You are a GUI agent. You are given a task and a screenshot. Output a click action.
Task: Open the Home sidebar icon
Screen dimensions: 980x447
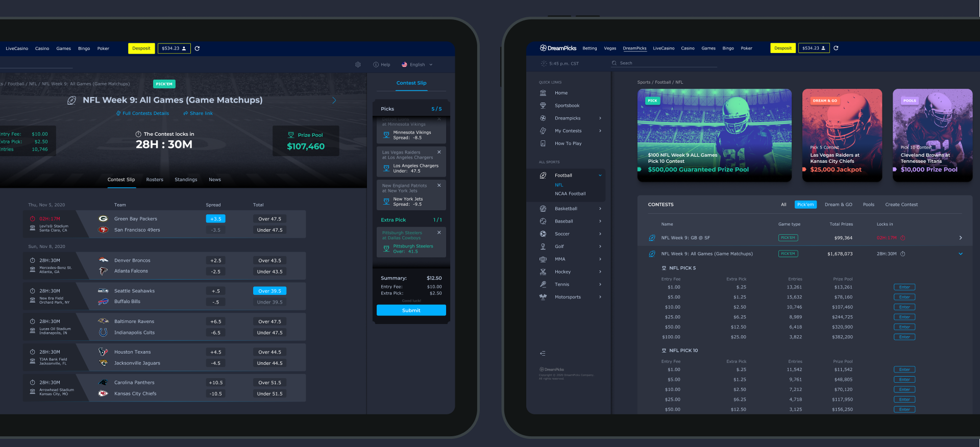[x=543, y=93]
